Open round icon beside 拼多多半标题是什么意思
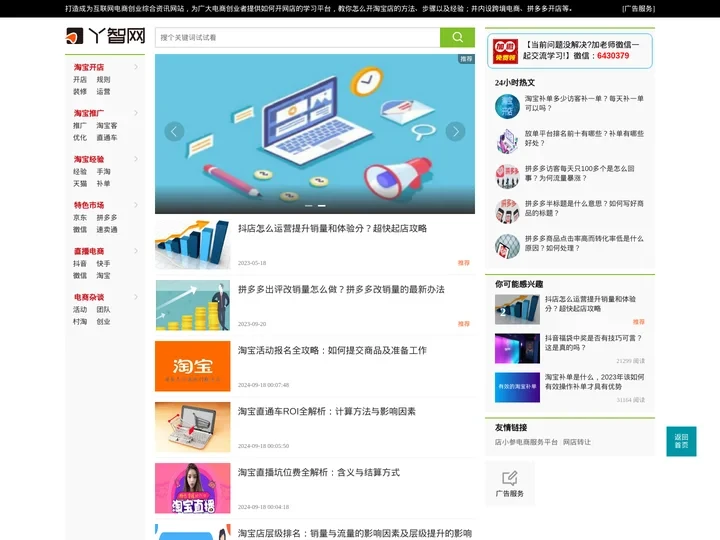 (507, 211)
